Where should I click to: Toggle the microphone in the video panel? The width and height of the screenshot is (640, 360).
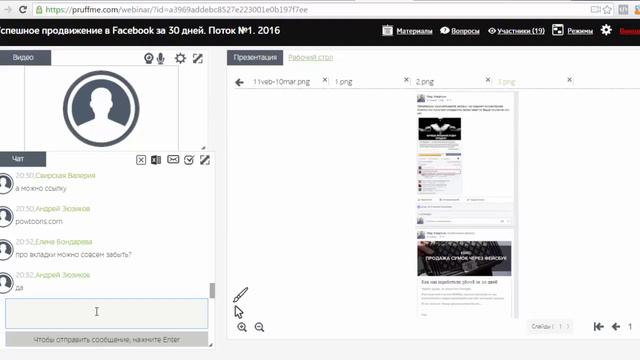[161, 58]
